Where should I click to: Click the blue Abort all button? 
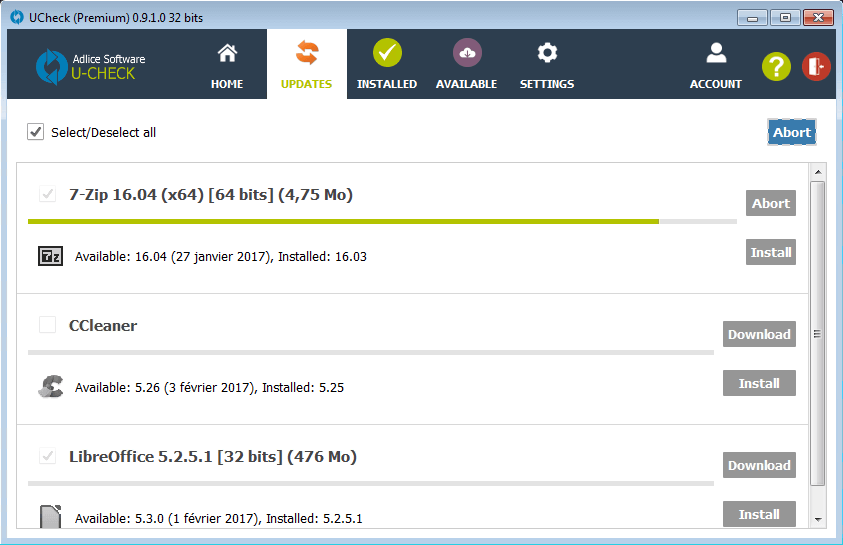[x=792, y=132]
